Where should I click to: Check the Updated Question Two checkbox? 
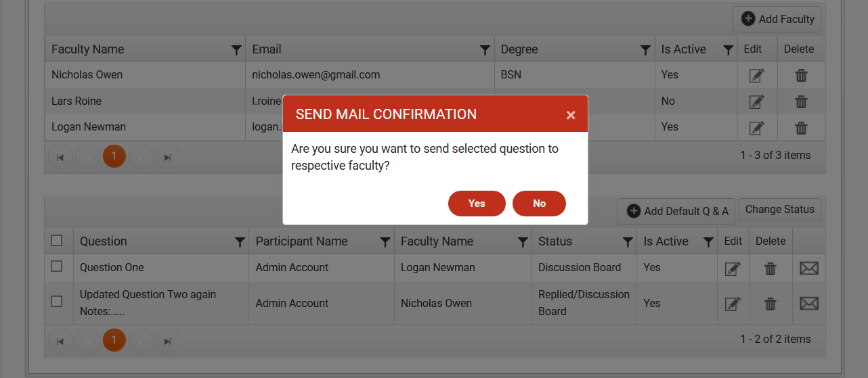click(x=57, y=302)
